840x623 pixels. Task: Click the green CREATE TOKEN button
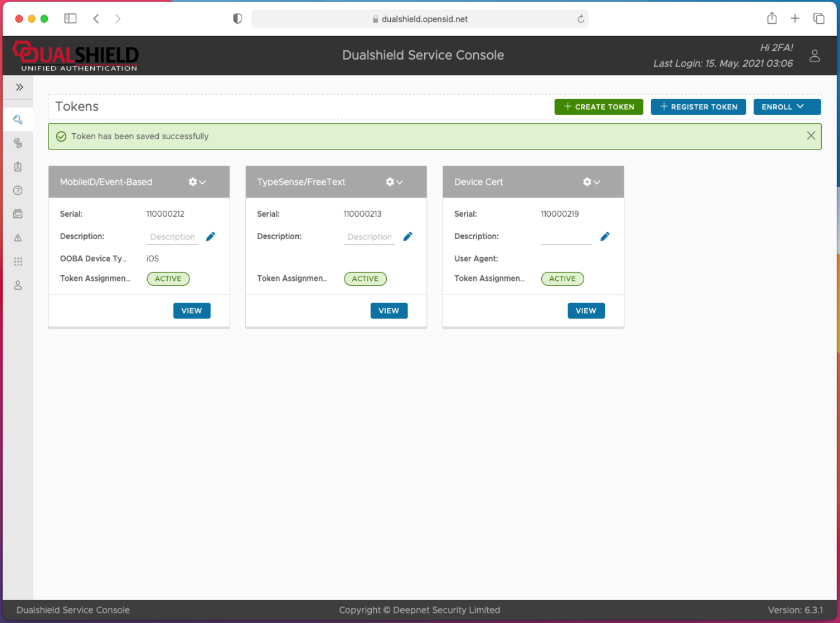click(x=599, y=107)
